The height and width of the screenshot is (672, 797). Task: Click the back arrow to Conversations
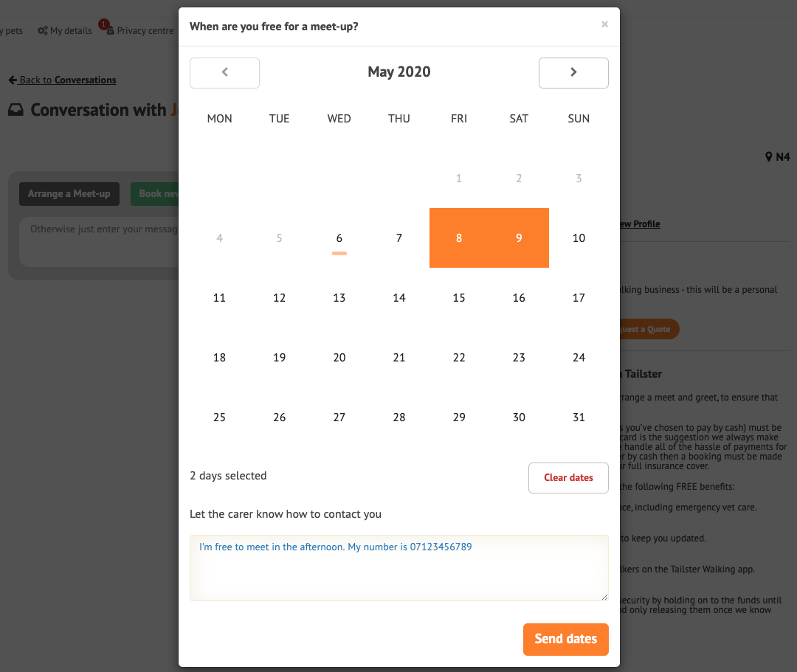tap(13, 80)
